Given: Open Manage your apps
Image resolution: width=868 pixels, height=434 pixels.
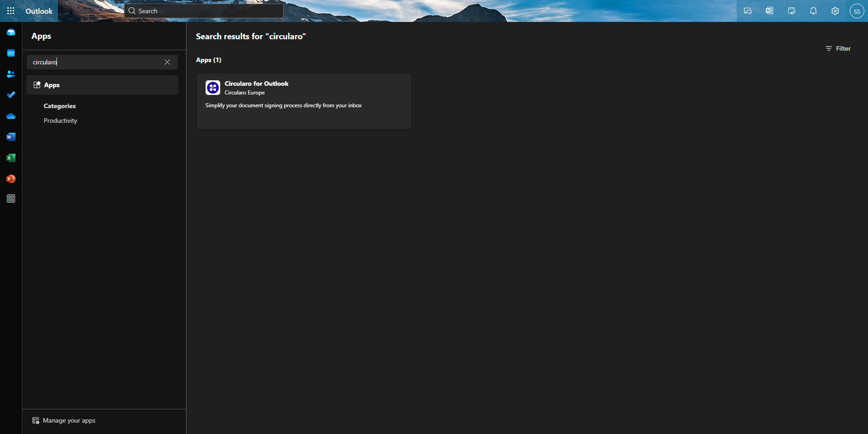Looking at the screenshot, I should coord(68,420).
